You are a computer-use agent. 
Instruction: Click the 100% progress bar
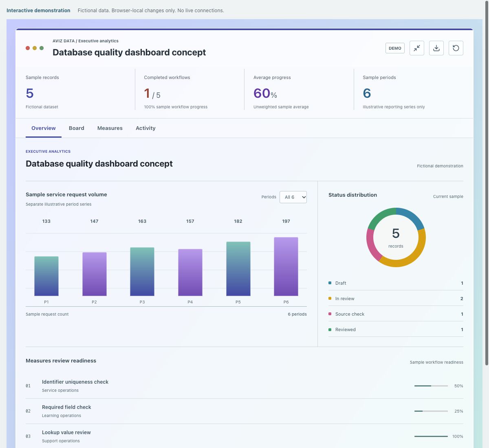431,436
